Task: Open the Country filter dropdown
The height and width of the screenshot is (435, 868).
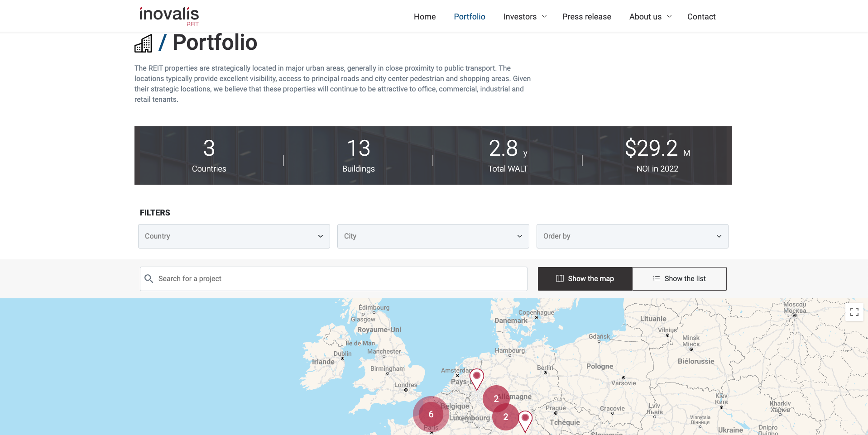Action: click(234, 236)
